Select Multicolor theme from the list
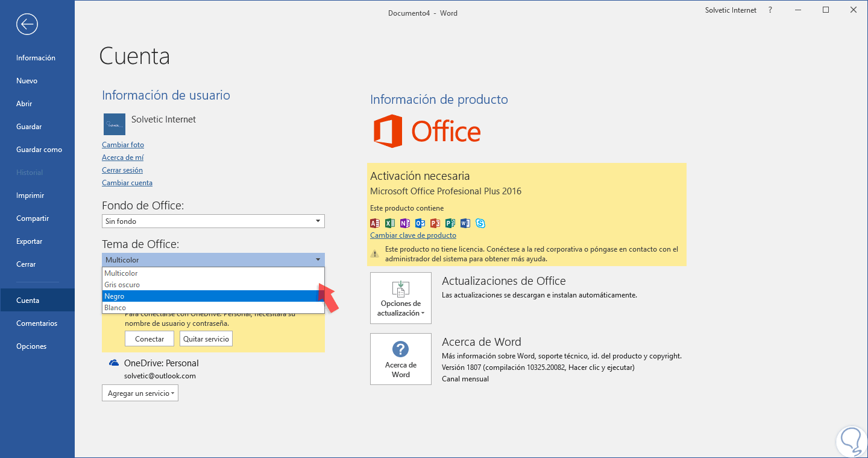This screenshot has height=458, width=868. point(213,273)
